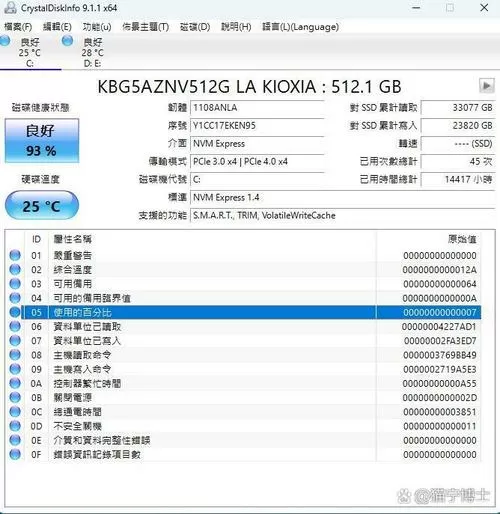Go to next disk with the arrow button

coord(487,86)
